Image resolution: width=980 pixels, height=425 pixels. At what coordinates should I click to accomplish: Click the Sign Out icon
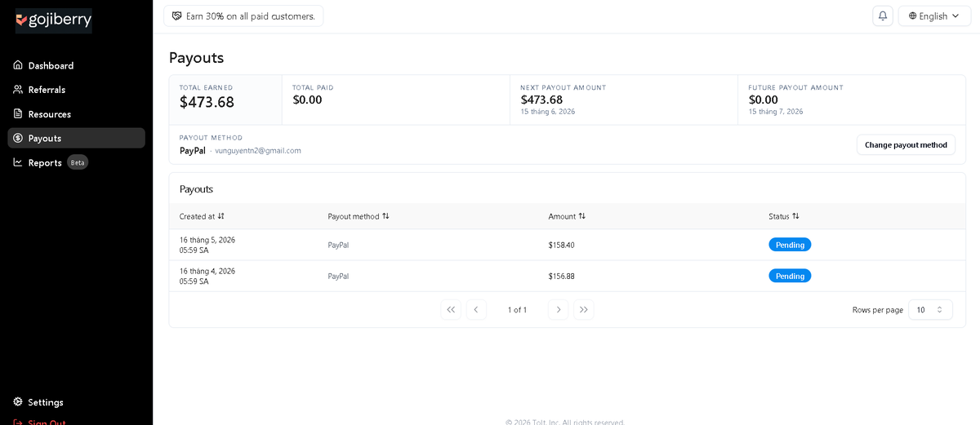[18, 422]
